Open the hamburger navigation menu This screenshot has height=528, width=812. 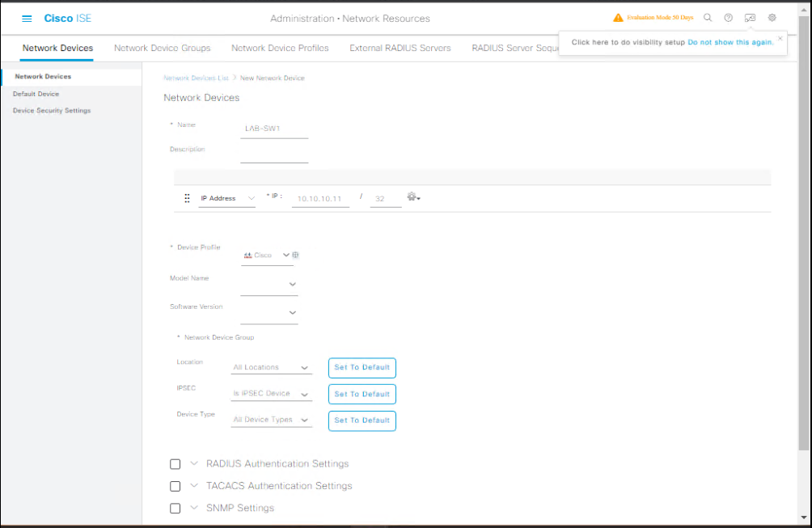(x=27, y=19)
